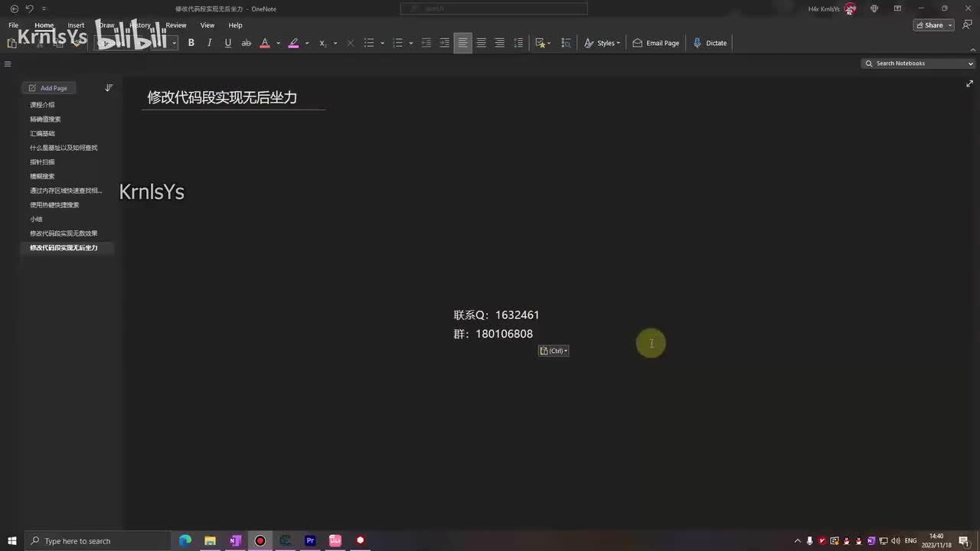Open File Explorer from taskbar
The height and width of the screenshot is (551, 980).
pyautogui.click(x=210, y=541)
